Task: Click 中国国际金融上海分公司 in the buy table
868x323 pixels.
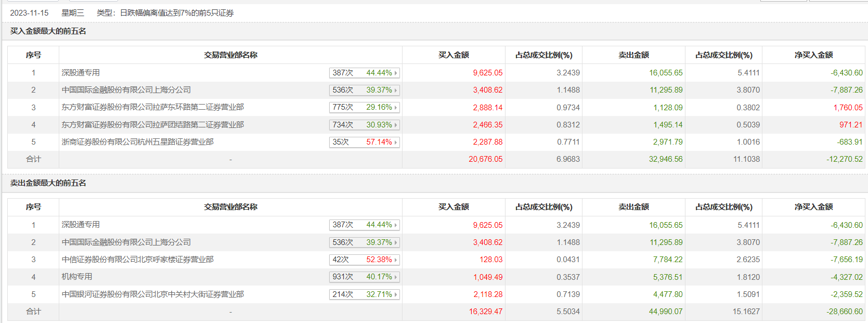Action: (126, 90)
